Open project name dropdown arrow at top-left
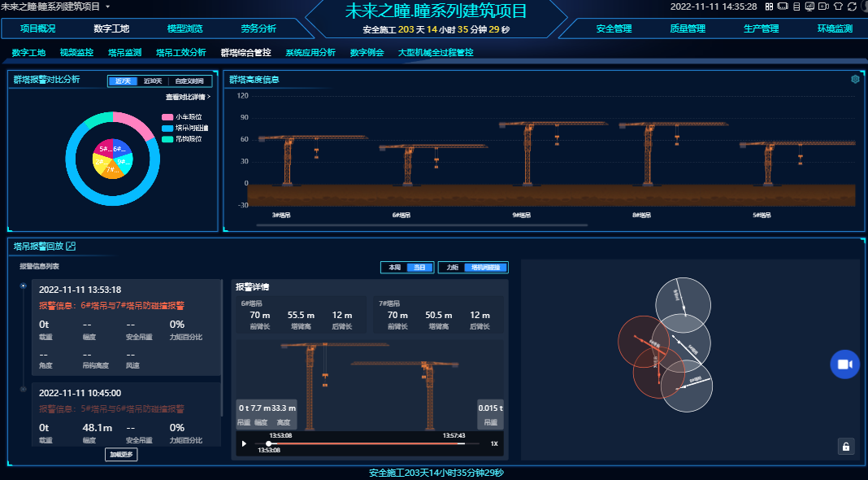Viewport: 868px width, 480px height. coord(108,7)
